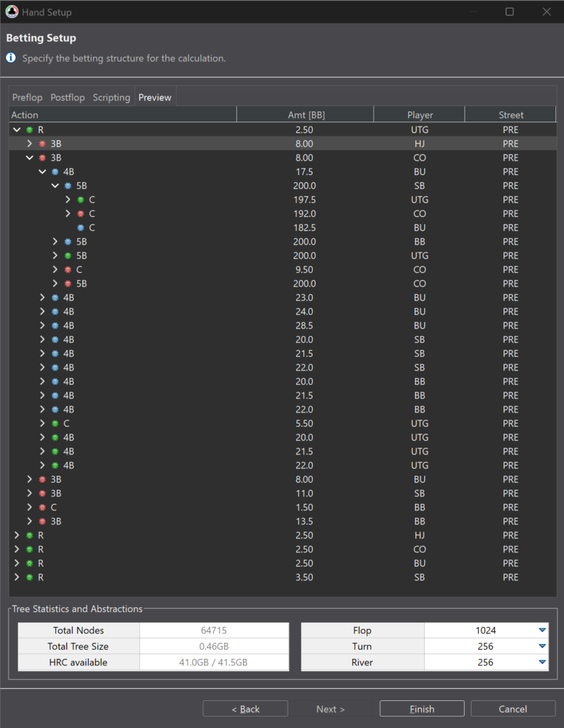The width and height of the screenshot is (564, 728).
Task: Open the Turn abstraction dropdown
Action: (x=542, y=646)
